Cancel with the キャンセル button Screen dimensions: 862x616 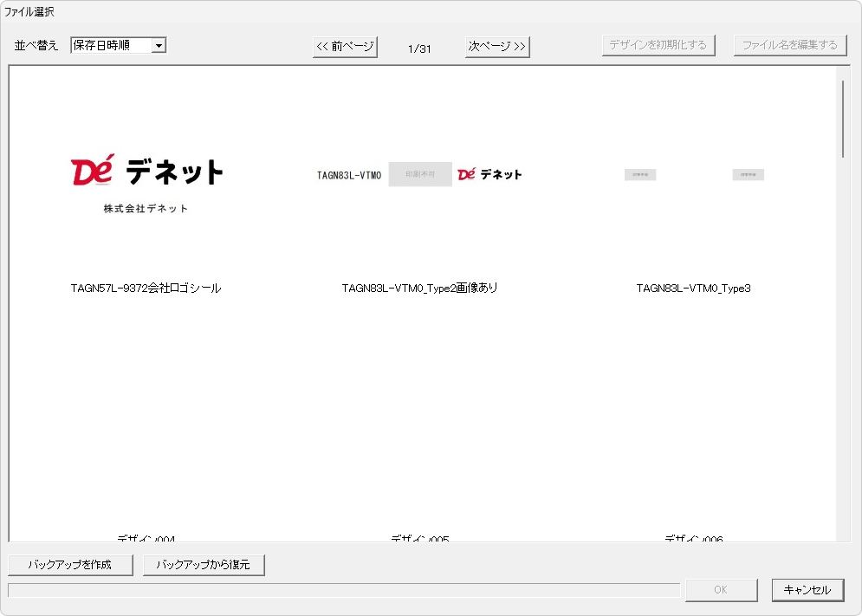(x=807, y=590)
